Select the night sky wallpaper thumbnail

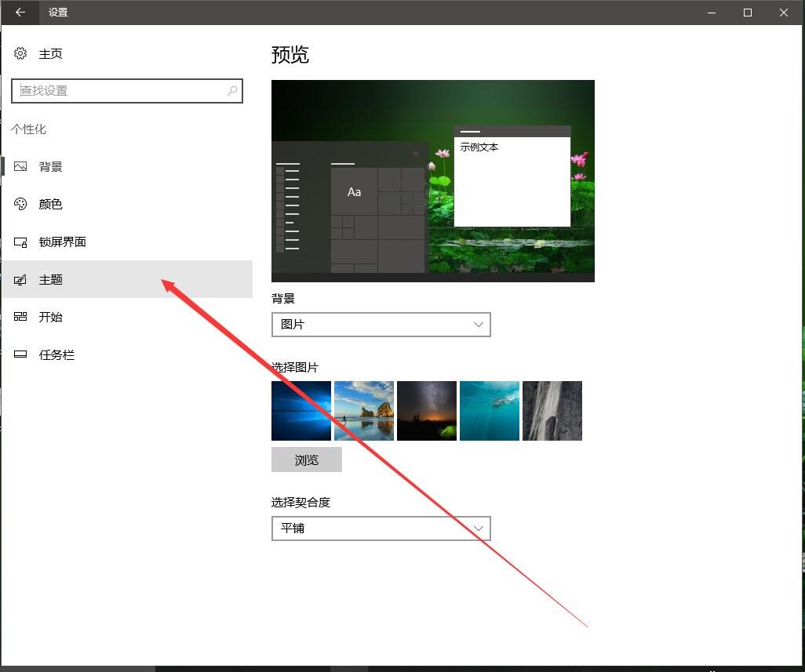pos(426,410)
